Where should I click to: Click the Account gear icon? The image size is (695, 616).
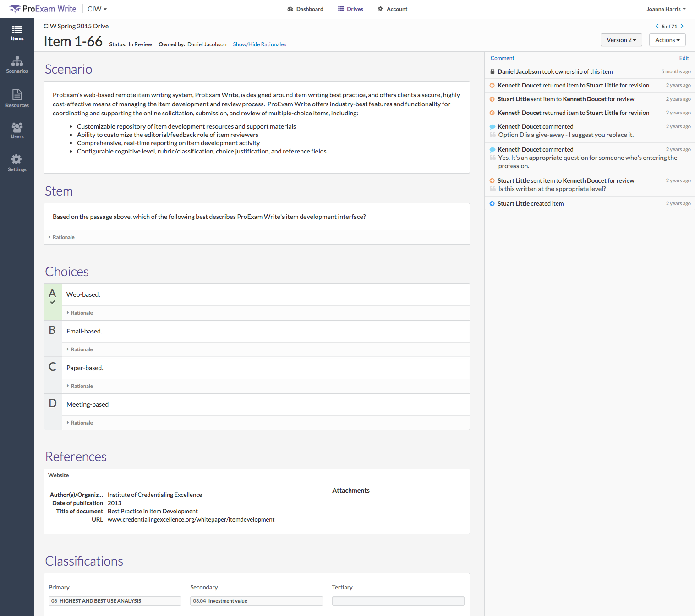pos(380,9)
